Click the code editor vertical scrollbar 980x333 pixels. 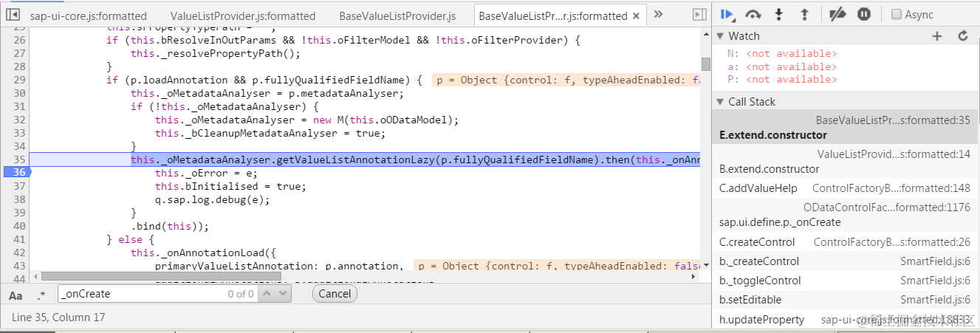705,65
